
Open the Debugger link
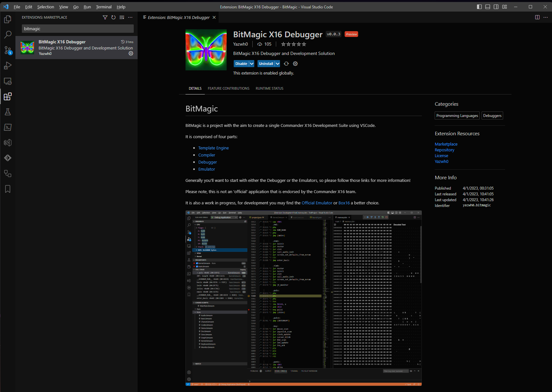pos(208,162)
